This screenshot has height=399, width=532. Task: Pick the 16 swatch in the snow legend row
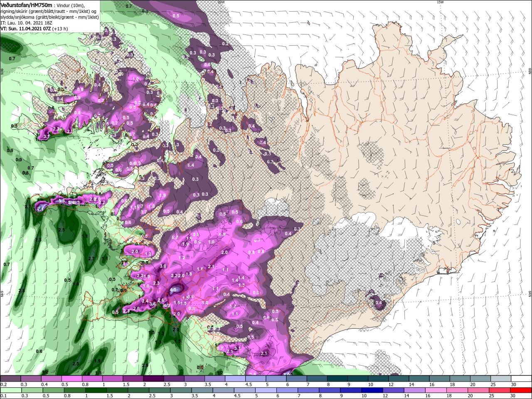[x=438, y=379]
